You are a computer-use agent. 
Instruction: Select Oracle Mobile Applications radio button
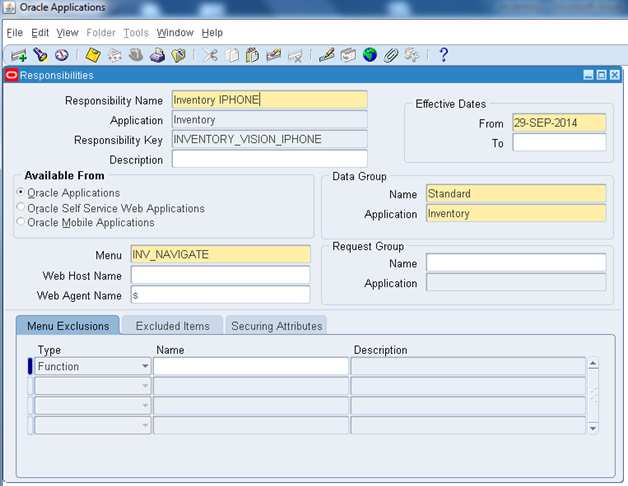coord(21,223)
